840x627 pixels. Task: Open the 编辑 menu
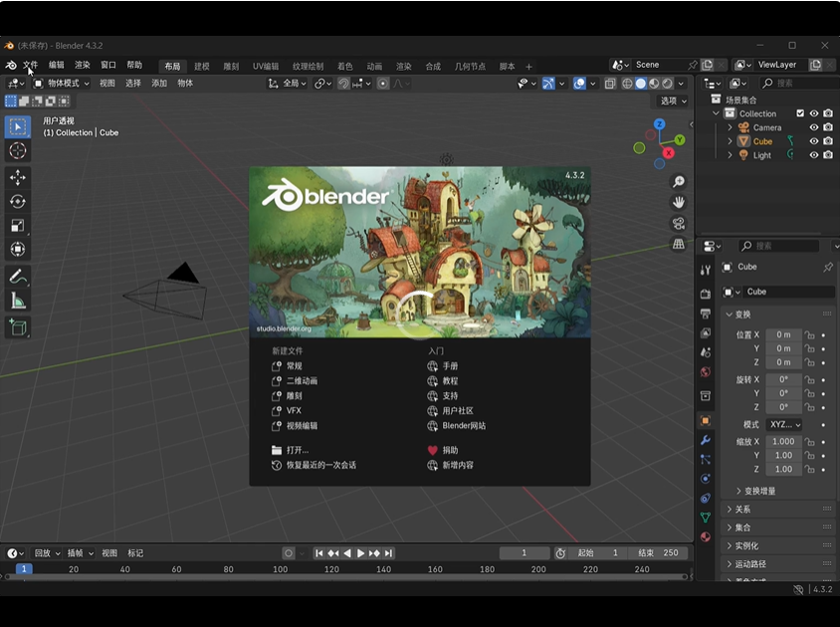[57, 66]
